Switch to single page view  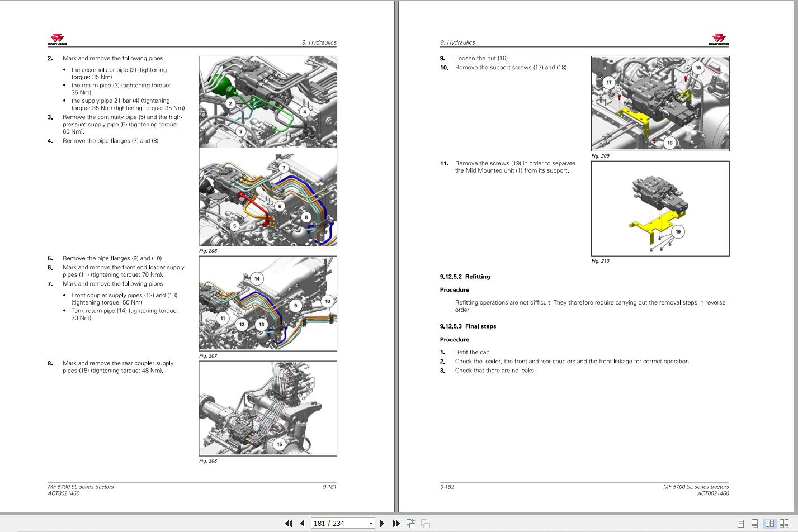point(741,524)
